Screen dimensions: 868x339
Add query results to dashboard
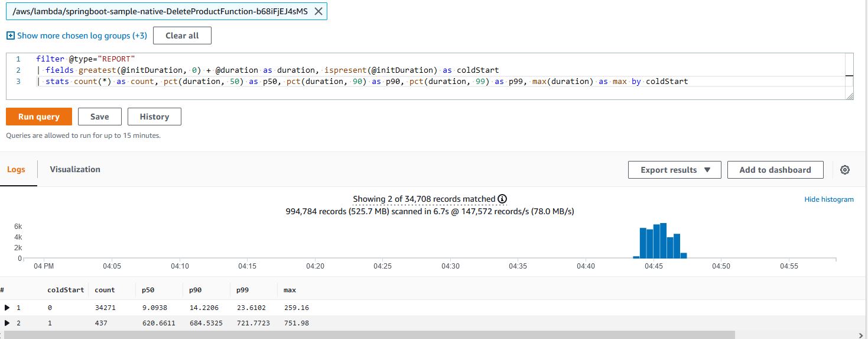[x=775, y=170]
